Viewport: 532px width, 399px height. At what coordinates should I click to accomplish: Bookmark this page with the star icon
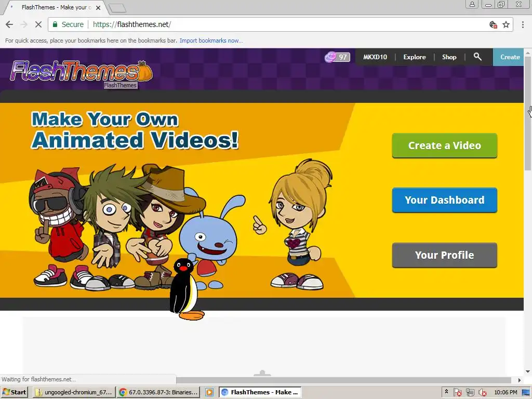coord(506,24)
